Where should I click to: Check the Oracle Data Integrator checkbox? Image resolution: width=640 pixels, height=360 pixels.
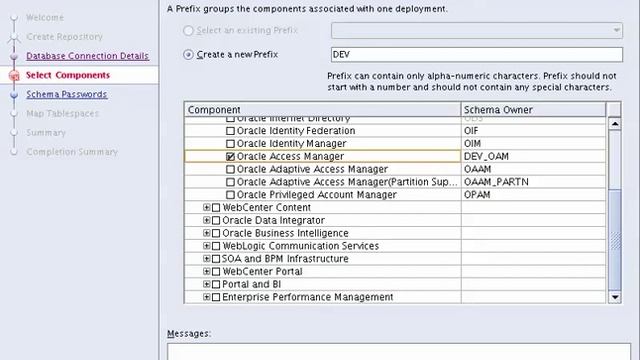pos(216,220)
